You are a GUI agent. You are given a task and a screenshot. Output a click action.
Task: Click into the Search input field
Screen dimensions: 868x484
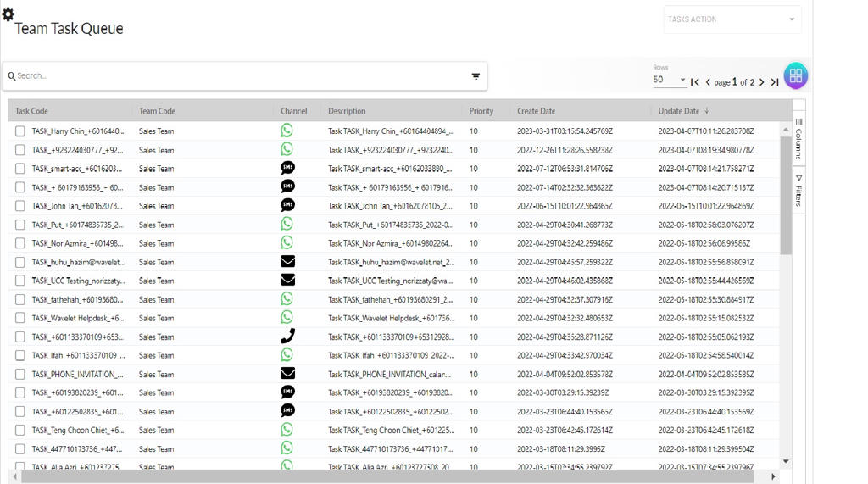(237, 76)
